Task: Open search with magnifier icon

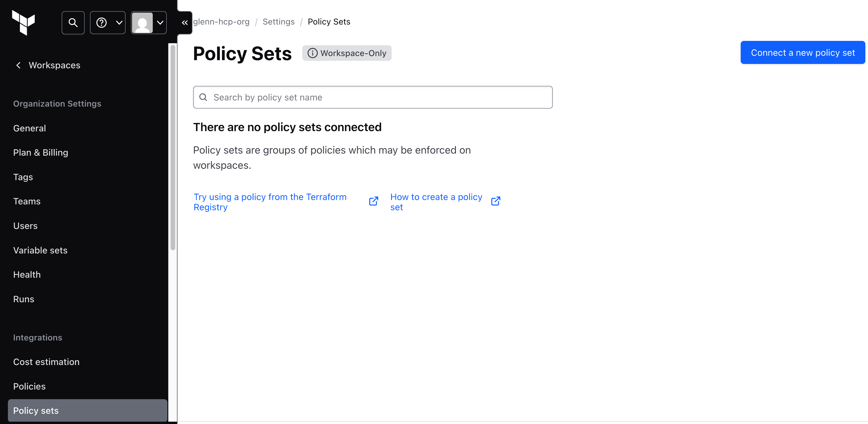Action: [73, 22]
